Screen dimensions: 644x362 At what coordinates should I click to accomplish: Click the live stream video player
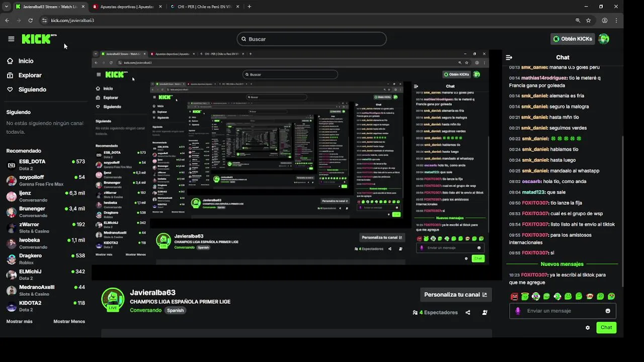[x=297, y=165]
